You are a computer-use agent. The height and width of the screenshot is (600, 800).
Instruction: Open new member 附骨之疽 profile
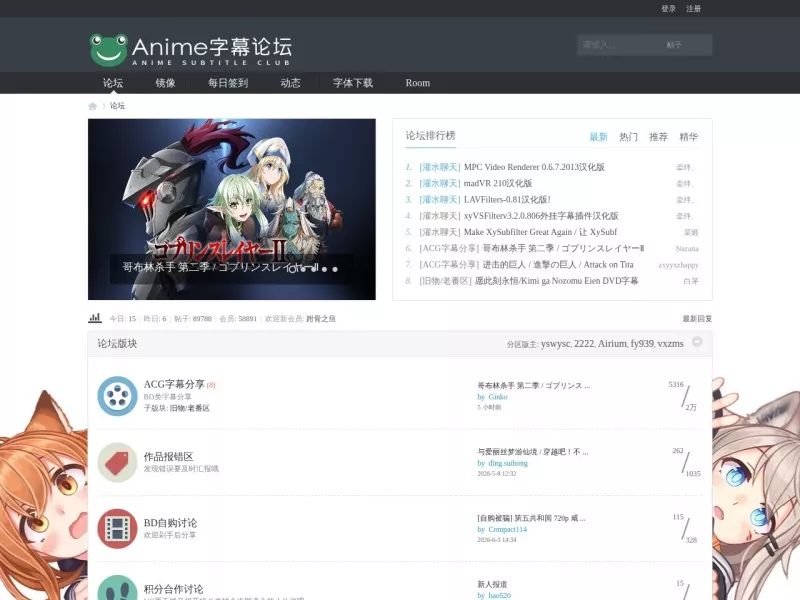click(321, 318)
